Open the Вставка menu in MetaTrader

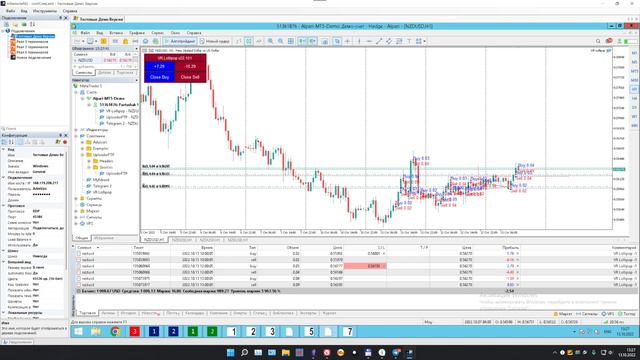(116, 33)
